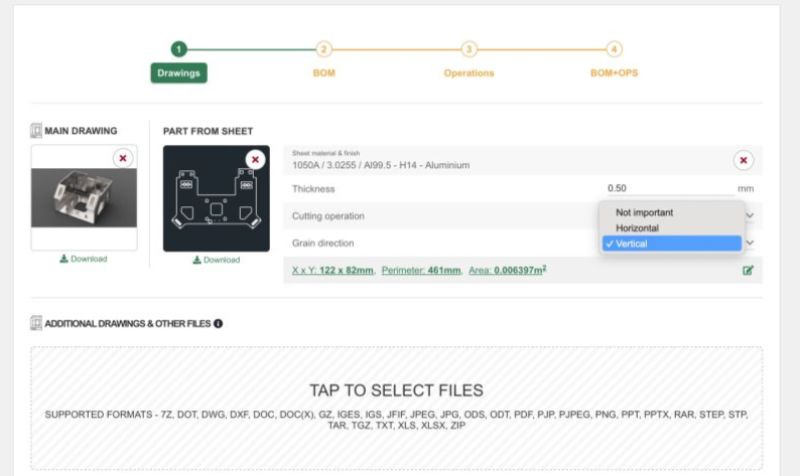800x476 pixels.
Task: Click step 2 circle in the wizard
Action: (x=323, y=49)
